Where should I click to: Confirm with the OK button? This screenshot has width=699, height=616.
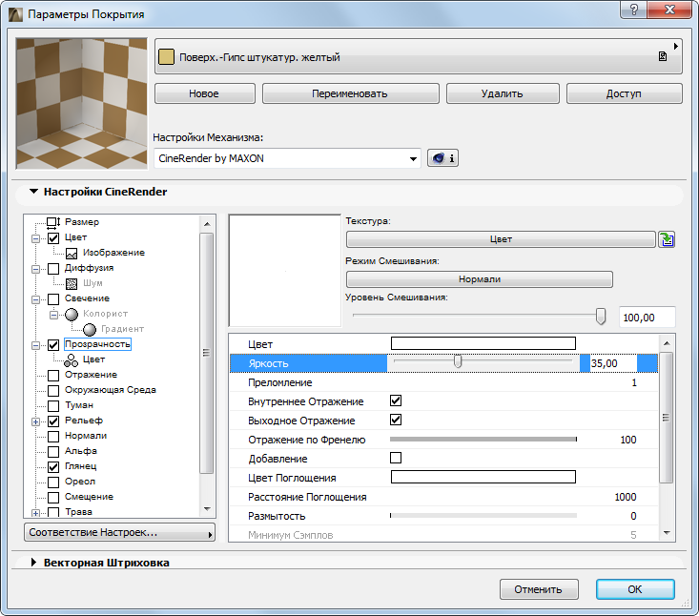click(635, 589)
